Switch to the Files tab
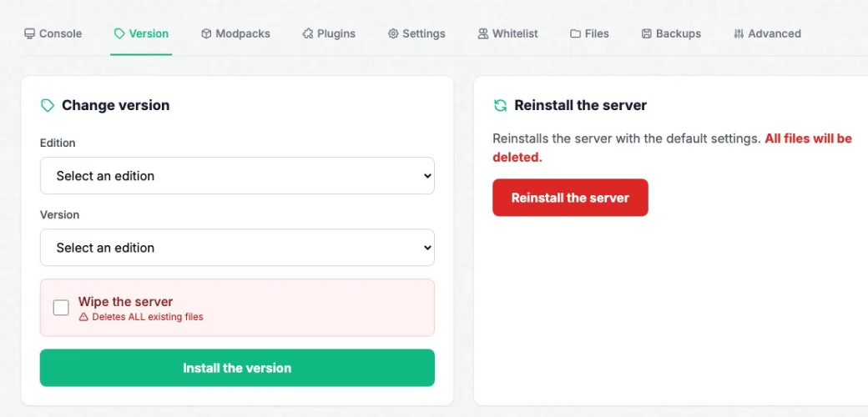Screen dimensions: 868x417 click(x=589, y=33)
